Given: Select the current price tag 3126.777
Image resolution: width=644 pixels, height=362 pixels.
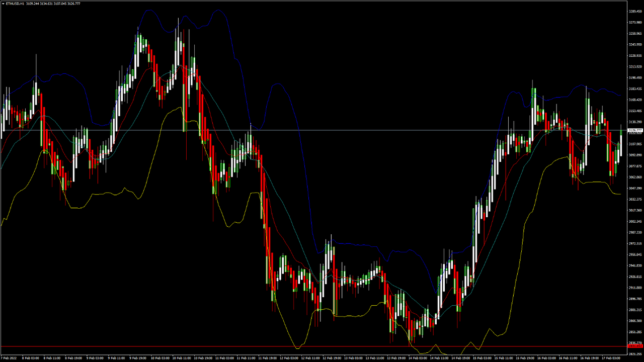Looking at the screenshot, I should click(x=636, y=130).
